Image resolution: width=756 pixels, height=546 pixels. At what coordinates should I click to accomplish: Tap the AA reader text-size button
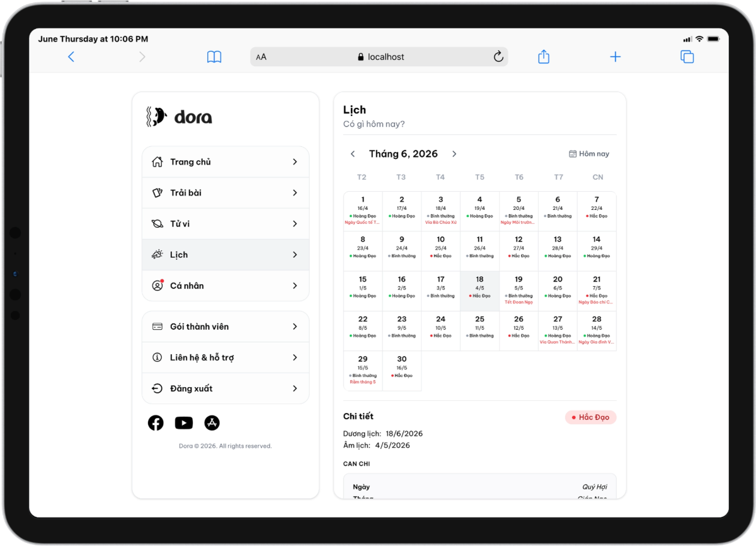click(261, 57)
